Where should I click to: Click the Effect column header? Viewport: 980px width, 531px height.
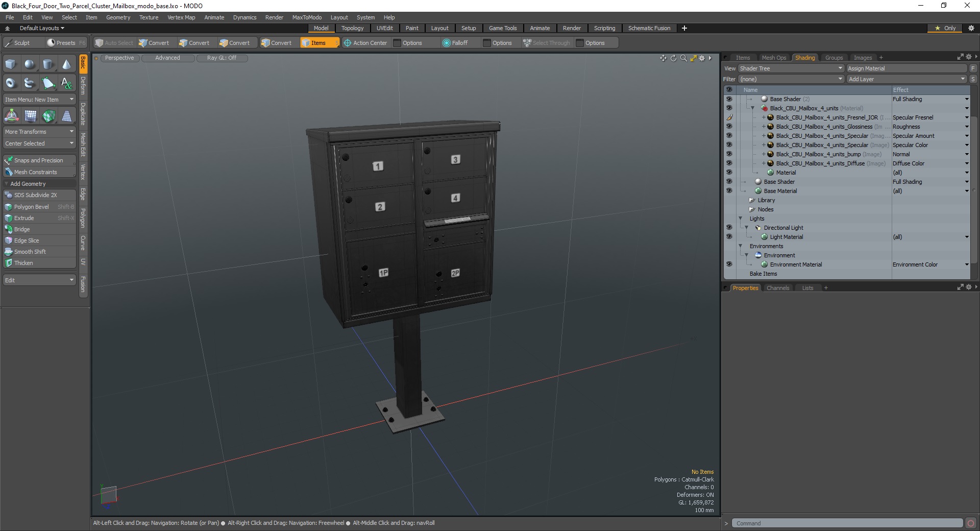coord(930,90)
